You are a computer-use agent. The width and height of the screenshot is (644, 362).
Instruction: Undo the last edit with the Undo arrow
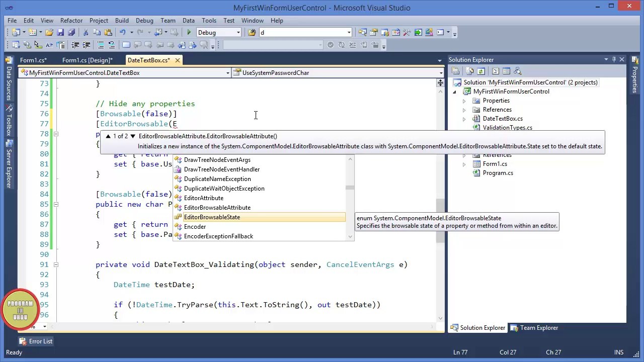click(x=122, y=32)
